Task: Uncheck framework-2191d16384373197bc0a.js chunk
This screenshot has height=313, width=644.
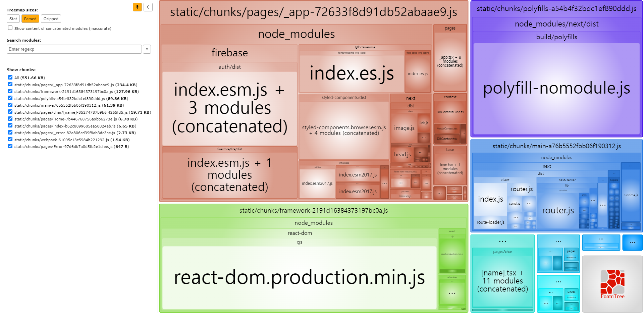Action: pos(10,91)
